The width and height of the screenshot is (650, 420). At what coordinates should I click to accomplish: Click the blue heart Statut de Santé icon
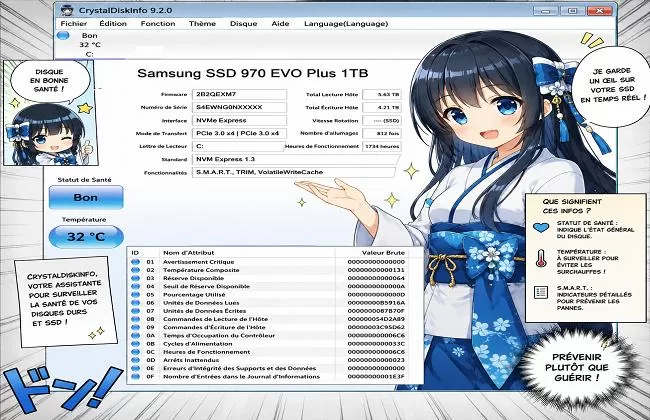click(541, 228)
